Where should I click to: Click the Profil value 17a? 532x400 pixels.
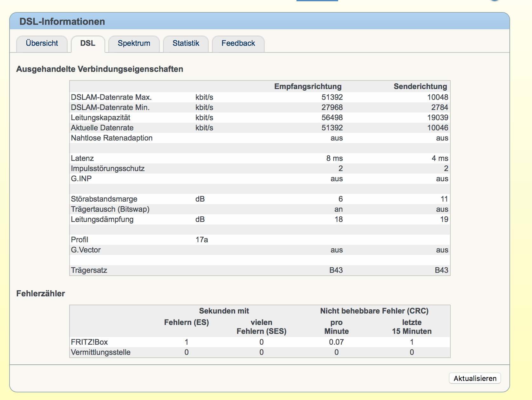(201, 240)
